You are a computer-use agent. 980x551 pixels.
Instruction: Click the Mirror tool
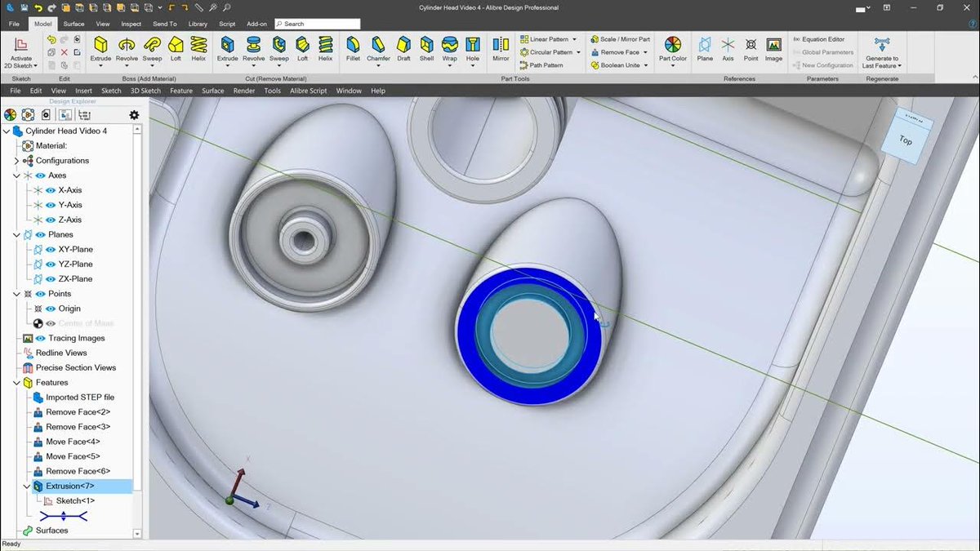pos(501,49)
